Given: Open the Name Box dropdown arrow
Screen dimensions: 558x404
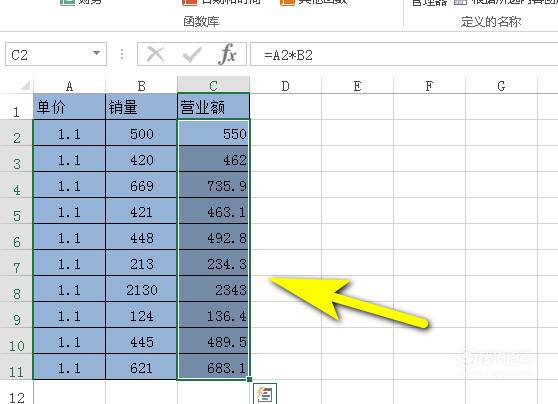Looking at the screenshot, I should tap(96, 53).
